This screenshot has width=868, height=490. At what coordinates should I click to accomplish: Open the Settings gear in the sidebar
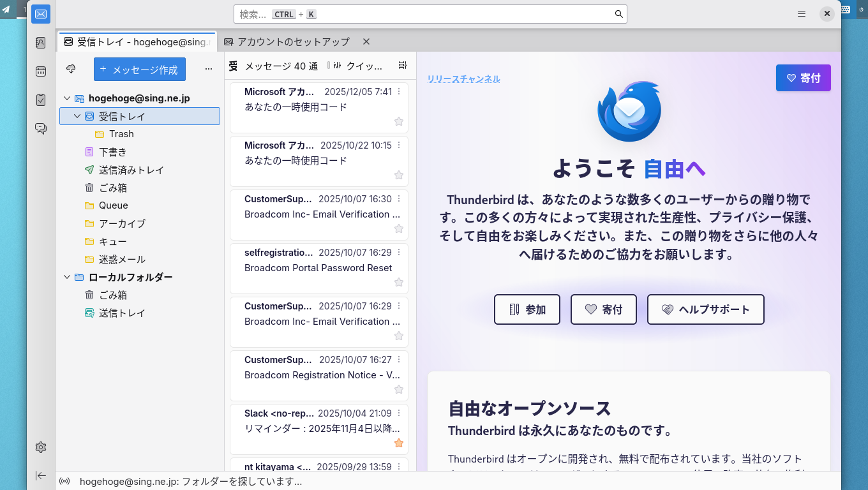coord(41,447)
